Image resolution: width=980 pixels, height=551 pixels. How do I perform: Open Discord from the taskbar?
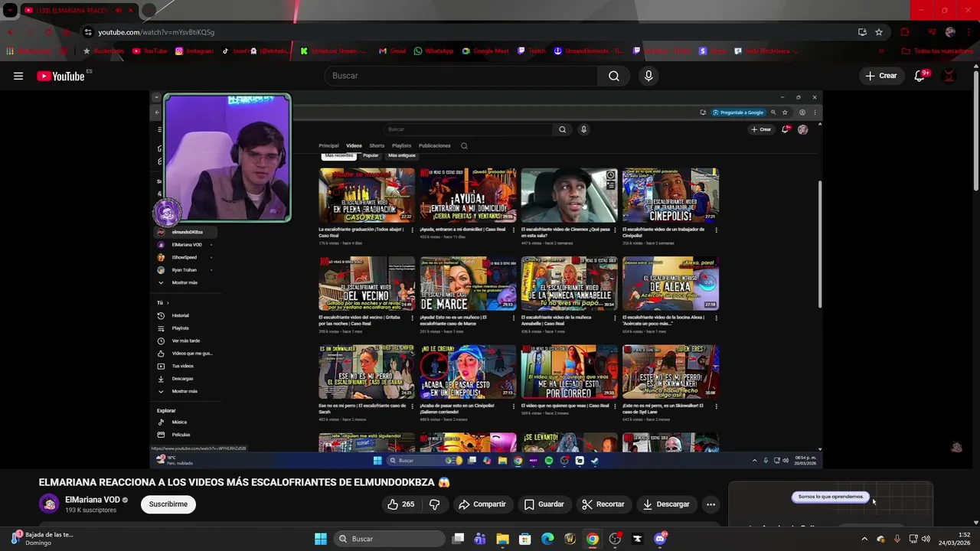[x=660, y=539]
